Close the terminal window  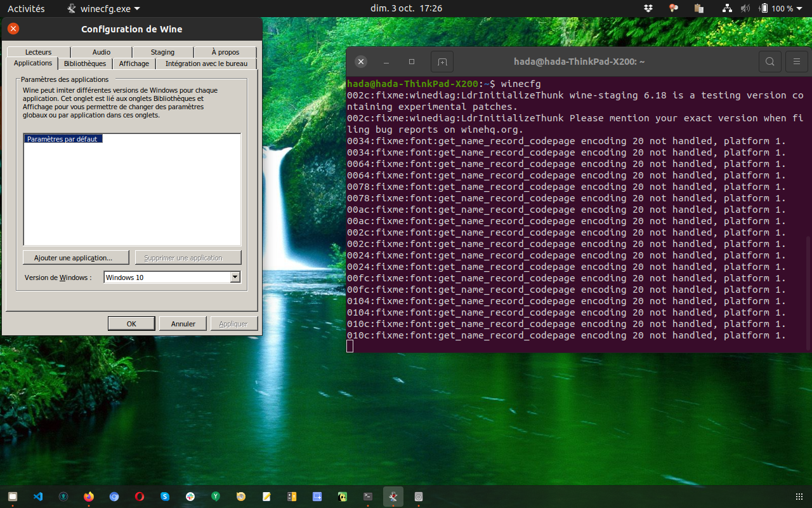point(361,62)
